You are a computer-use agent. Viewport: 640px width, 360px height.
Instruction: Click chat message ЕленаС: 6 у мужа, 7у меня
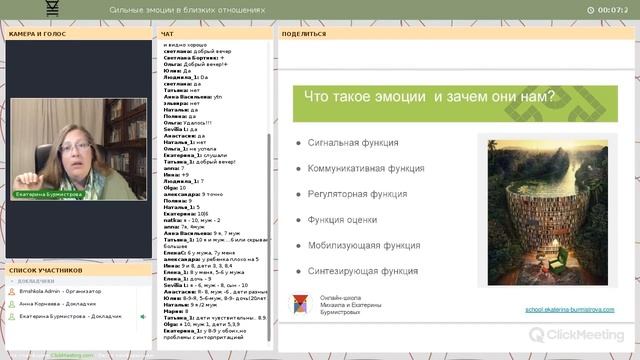pos(199,253)
